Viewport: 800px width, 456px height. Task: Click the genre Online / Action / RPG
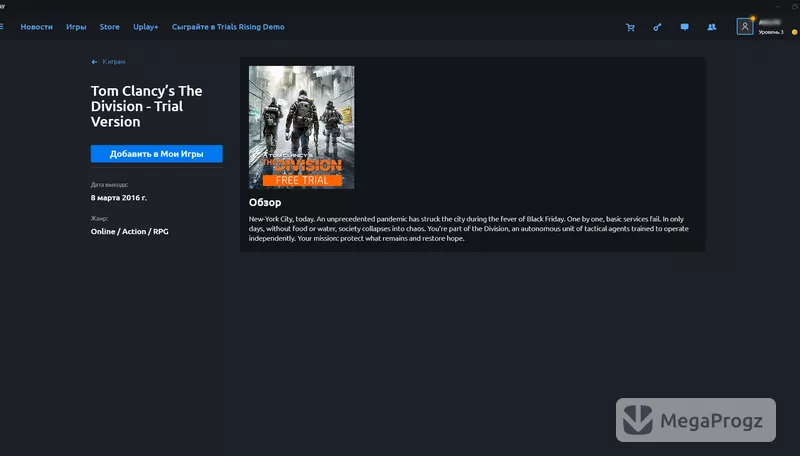(x=130, y=232)
